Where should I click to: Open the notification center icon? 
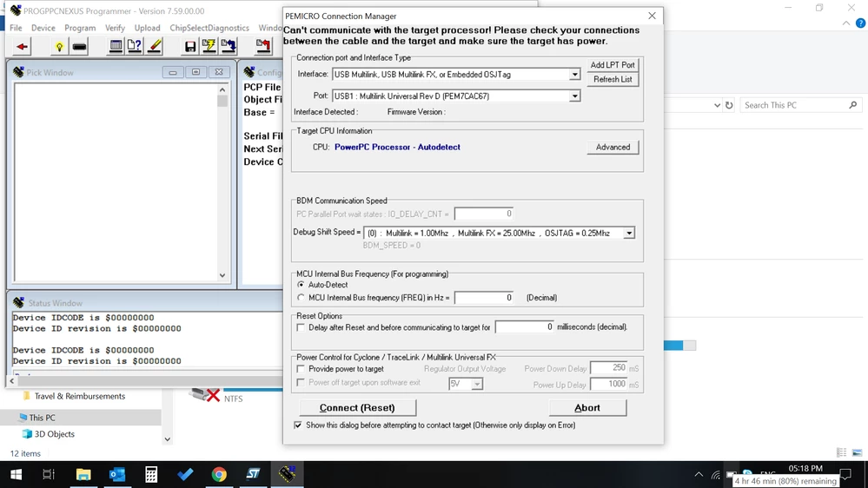pos(846,474)
